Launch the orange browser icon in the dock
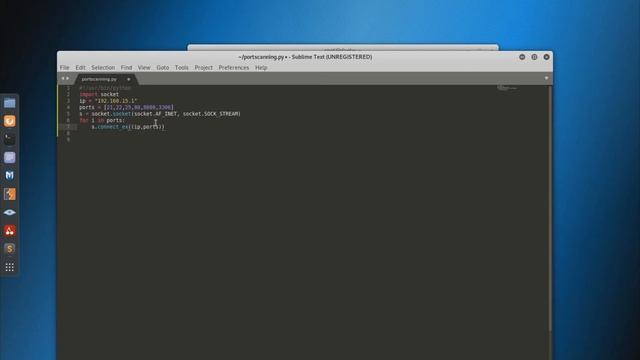The image size is (640, 360). [9, 121]
